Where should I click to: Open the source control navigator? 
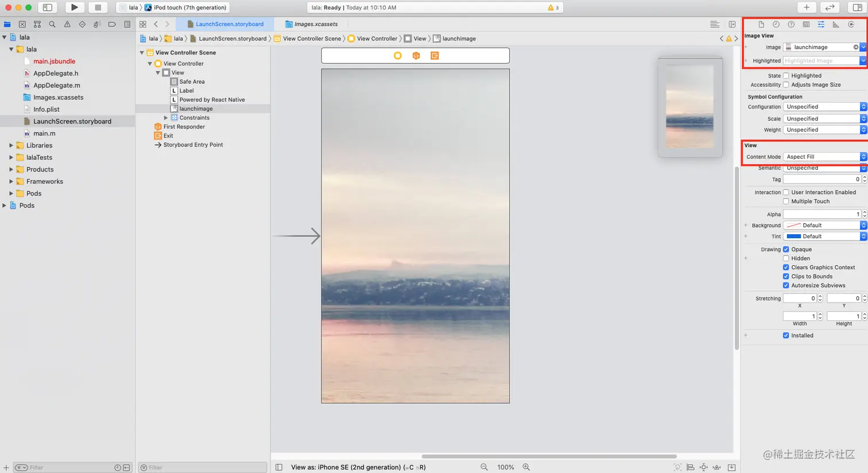coord(22,24)
